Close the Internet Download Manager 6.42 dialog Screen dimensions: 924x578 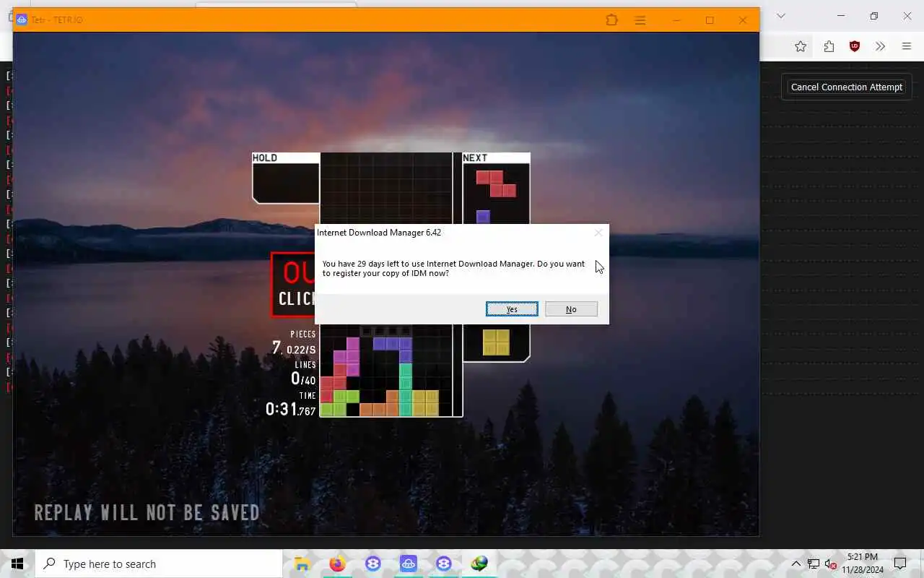pos(598,233)
